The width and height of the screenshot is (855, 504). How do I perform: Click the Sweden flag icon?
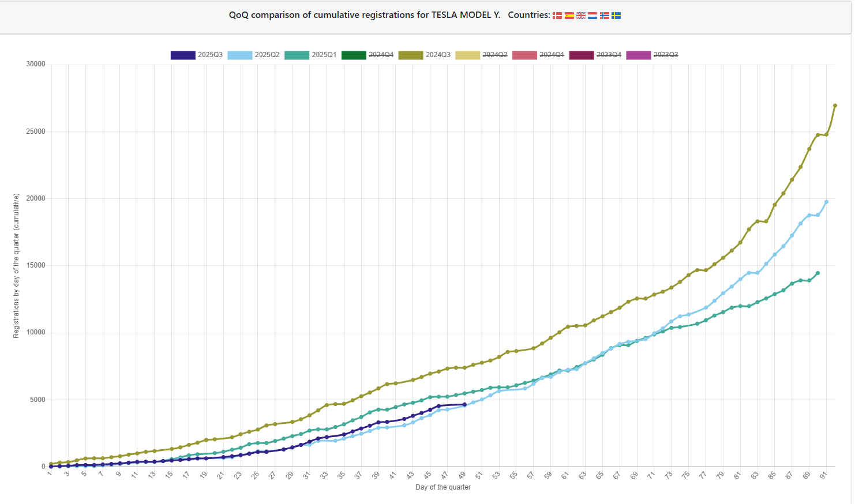(x=616, y=16)
